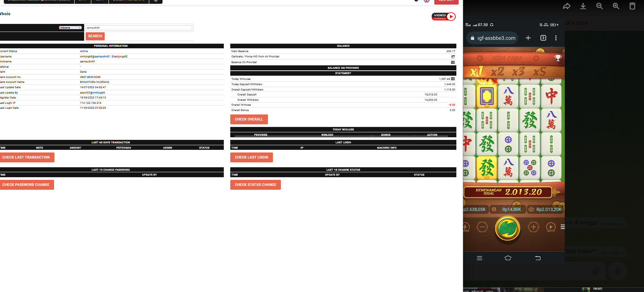Click Calibrate / Force WD export icon
This screenshot has width=644, height=292.
[453, 57]
